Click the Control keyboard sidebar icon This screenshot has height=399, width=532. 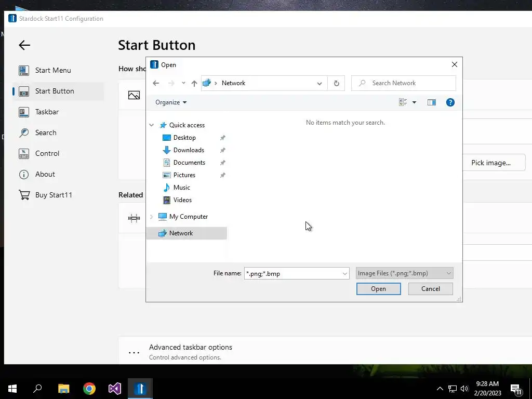(x=24, y=153)
